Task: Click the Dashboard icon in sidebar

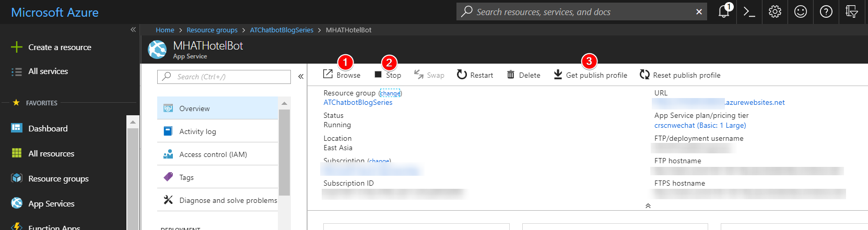Action: pos(17,128)
